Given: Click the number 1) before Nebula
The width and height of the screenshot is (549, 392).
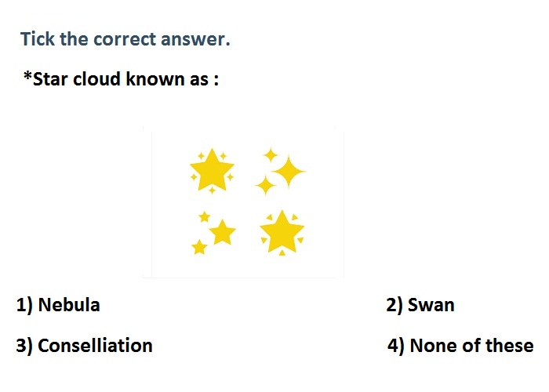Looking at the screenshot, I should (24, 305).
